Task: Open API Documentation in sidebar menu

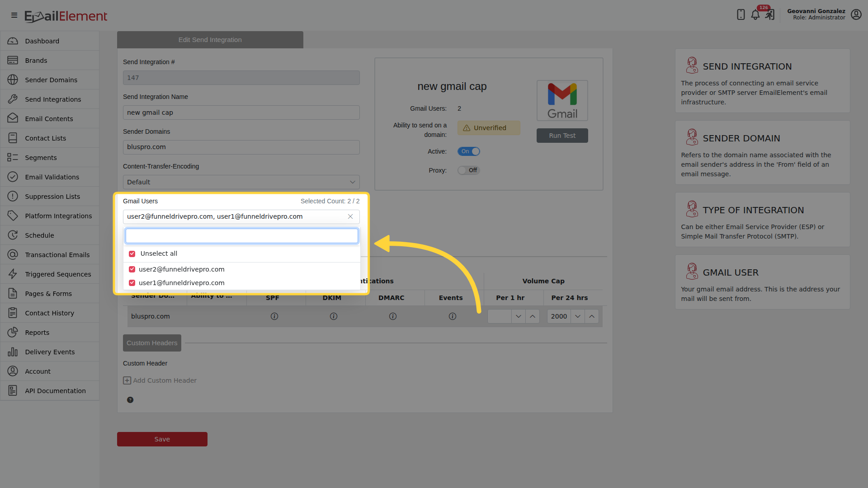Action: click(50, 391)
